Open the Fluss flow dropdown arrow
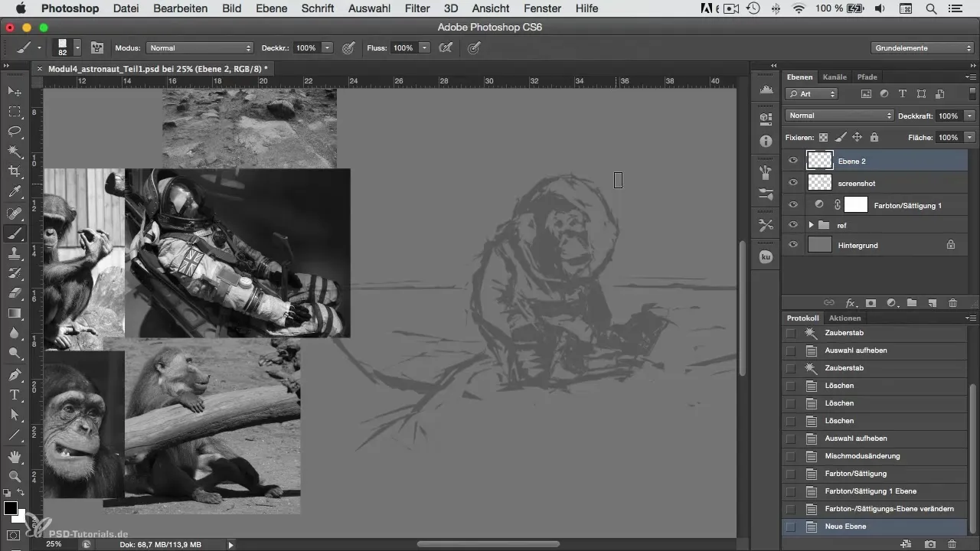Screen dimensions: 980x551 click(423, 47)
